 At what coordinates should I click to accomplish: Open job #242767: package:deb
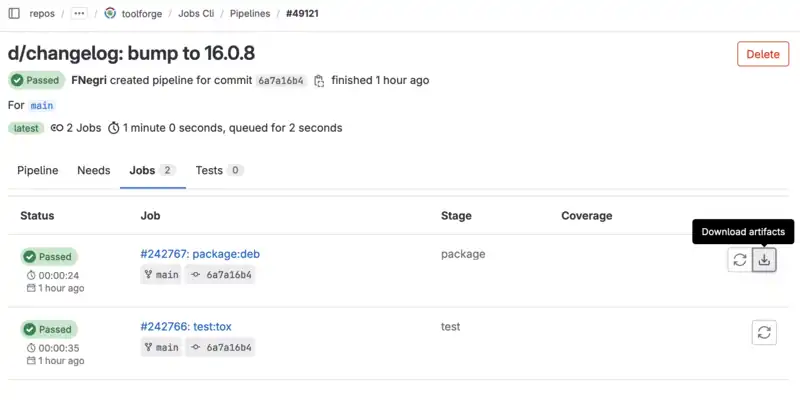click(200, 254)
